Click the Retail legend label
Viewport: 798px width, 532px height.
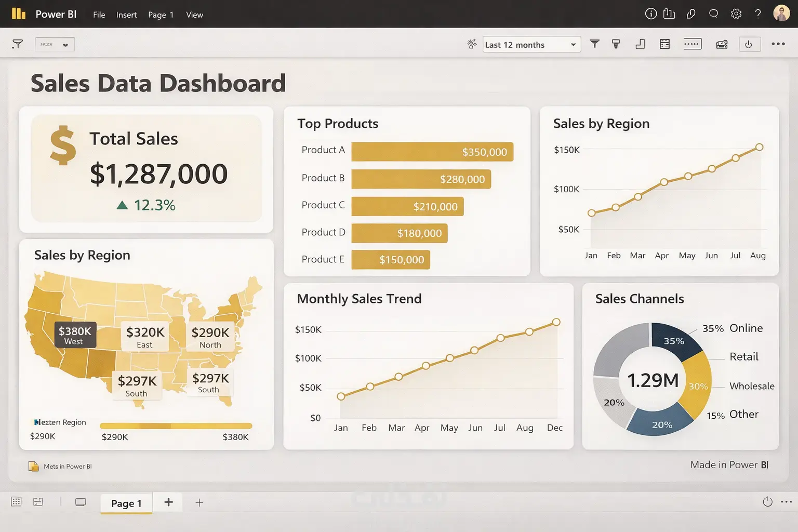[744, 357]
